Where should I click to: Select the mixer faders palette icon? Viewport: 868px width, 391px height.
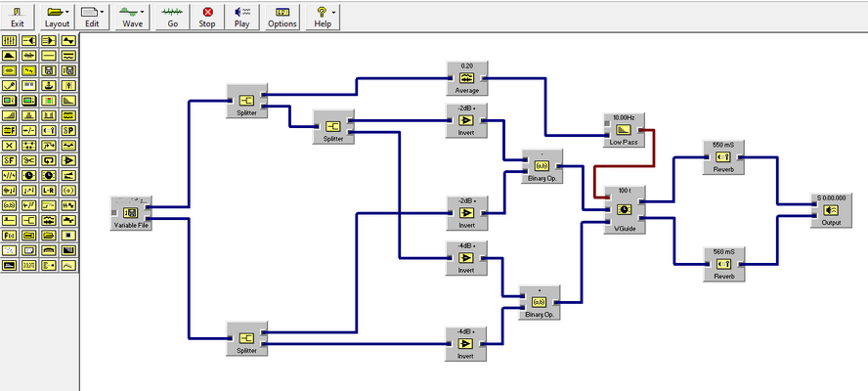(9, 41)
